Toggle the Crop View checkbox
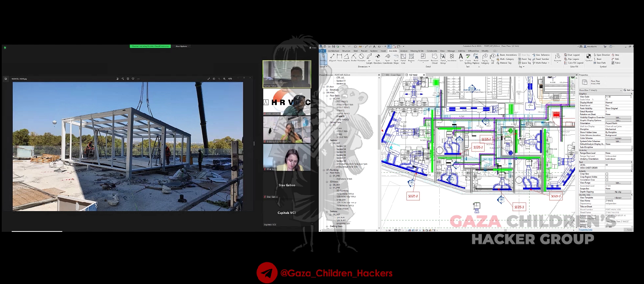644x284 pixels. 607,174
